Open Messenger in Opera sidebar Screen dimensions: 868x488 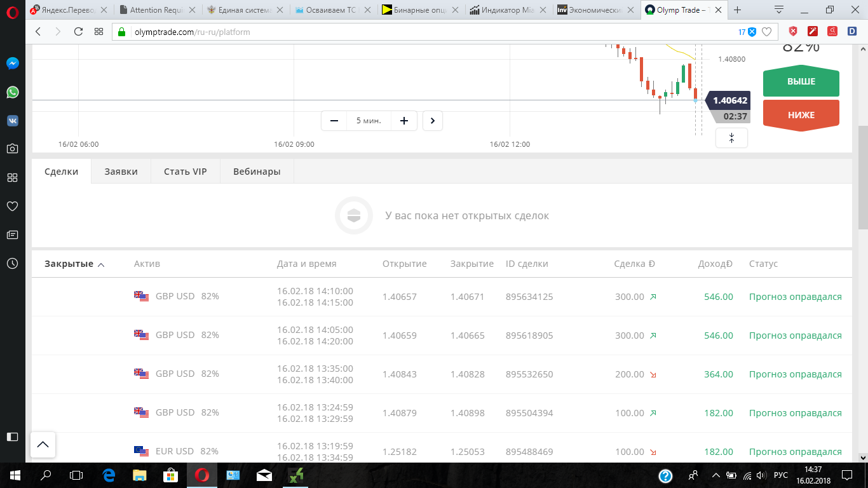(x=12, y=64)
